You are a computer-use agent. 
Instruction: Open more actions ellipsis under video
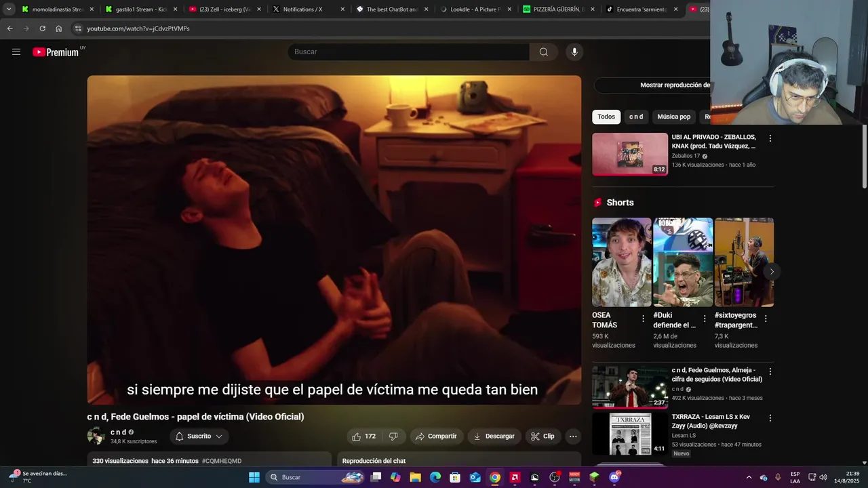click(573, 436)
